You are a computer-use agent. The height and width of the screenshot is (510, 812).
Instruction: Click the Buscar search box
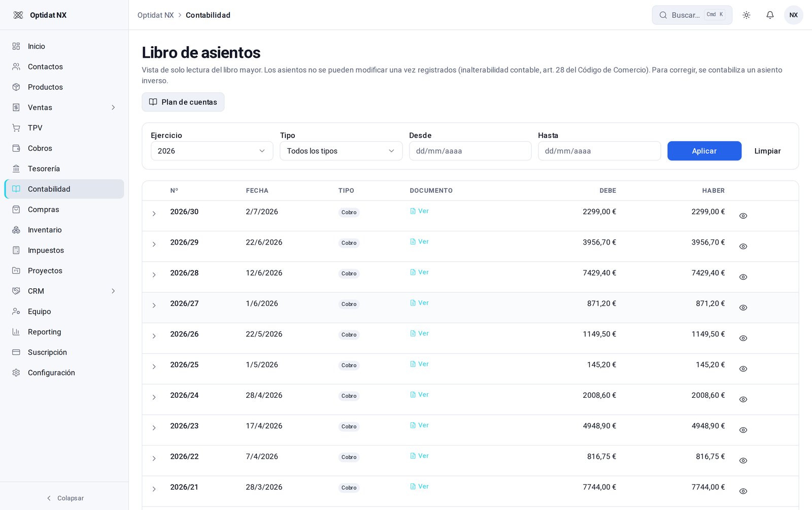(x=692, y=15)
